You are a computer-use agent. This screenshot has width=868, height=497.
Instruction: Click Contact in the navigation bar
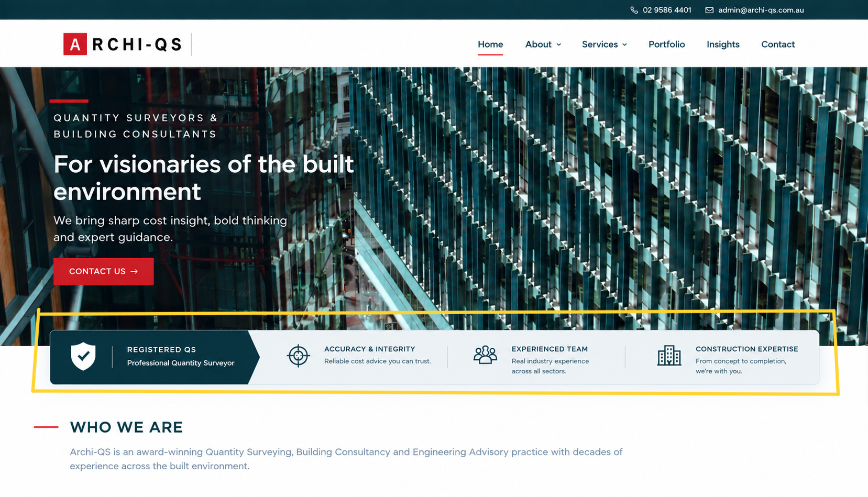click(778, 45)
